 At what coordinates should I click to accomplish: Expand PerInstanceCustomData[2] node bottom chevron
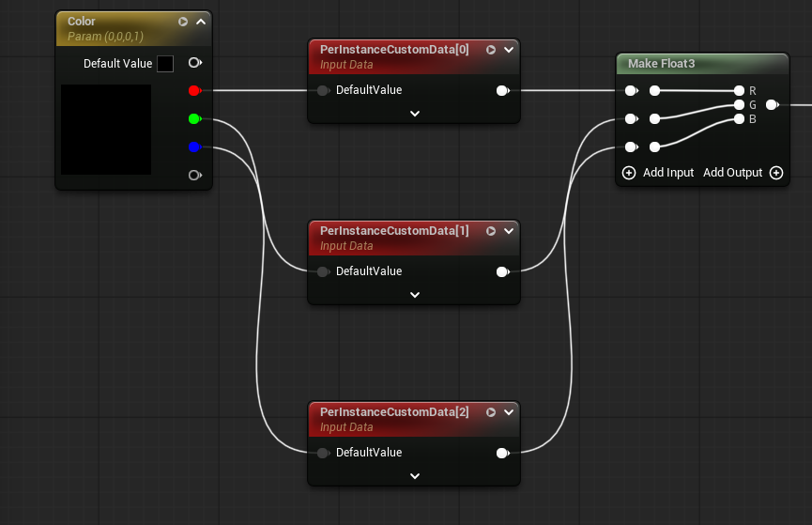[415, 476]
